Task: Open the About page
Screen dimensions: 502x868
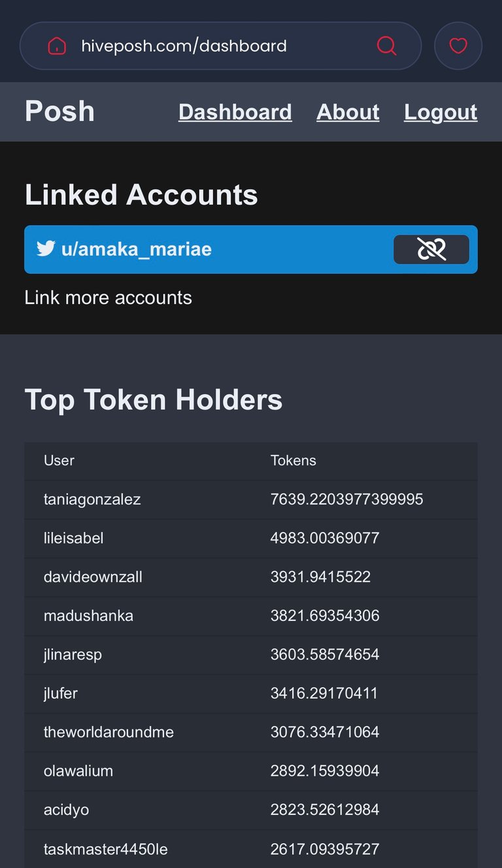Action: [x=348, y=112]
